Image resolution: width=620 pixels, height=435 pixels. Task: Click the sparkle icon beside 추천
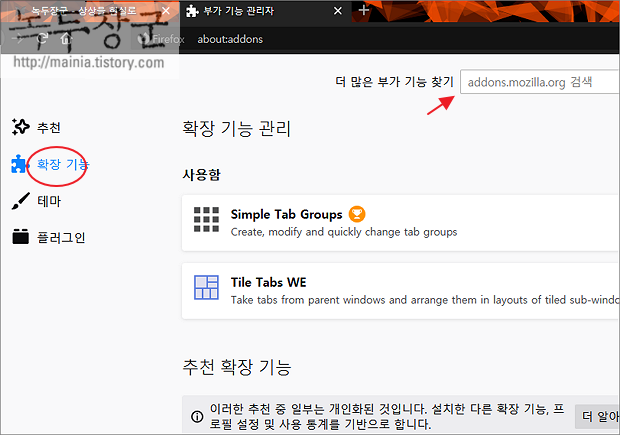(21, 127)
